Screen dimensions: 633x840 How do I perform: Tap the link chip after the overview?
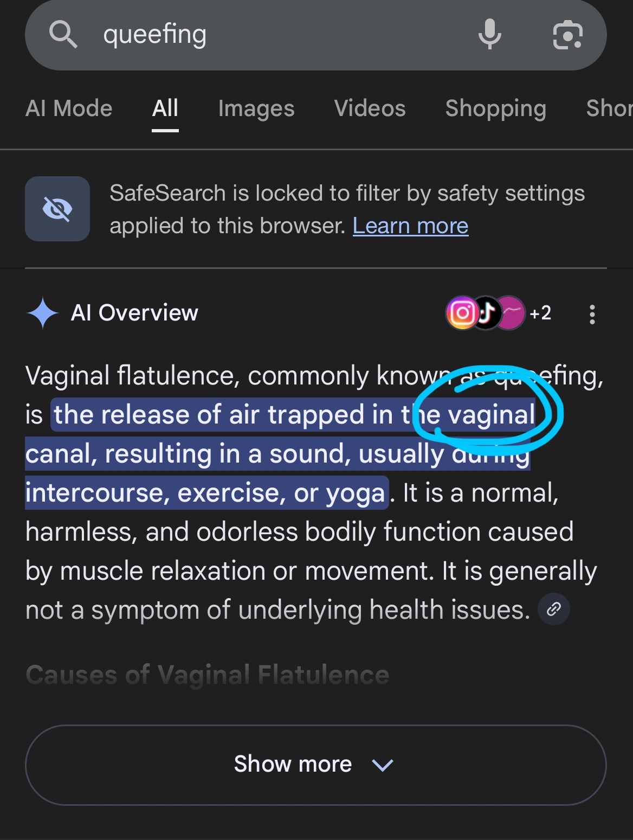coord(553,610)
